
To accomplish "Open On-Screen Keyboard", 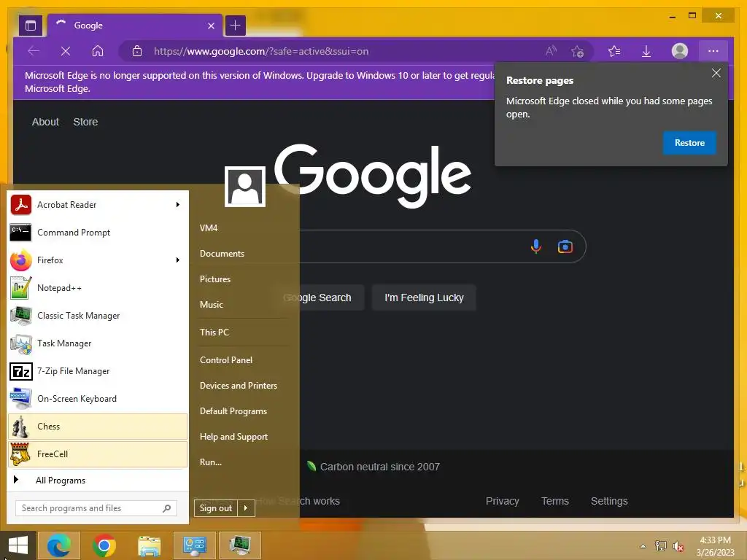I will (98, 399).
